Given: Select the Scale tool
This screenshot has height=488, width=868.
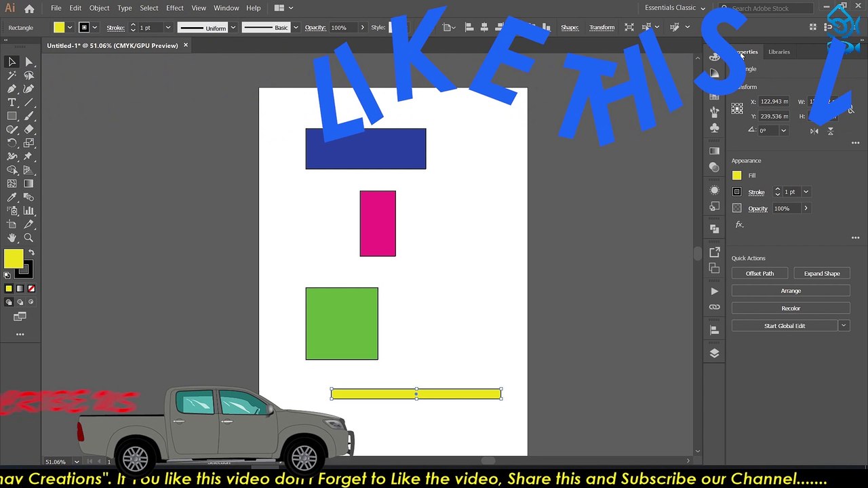Looking at the screenshot, I should tap(28, 143).
